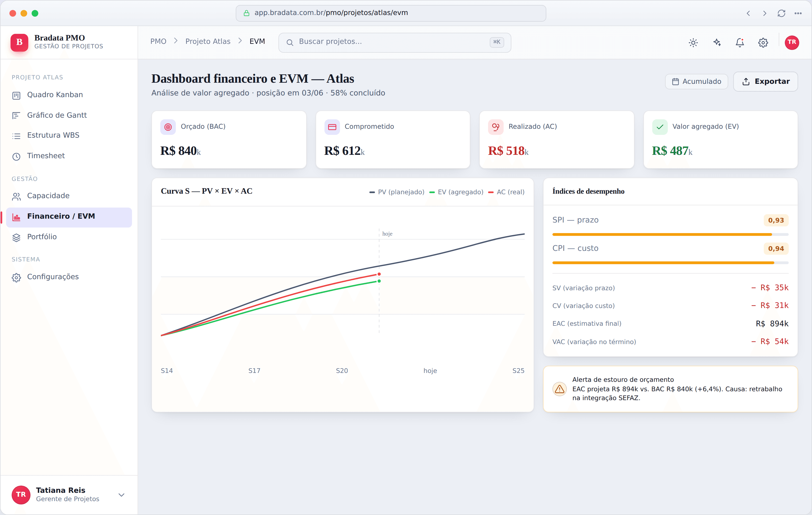Click the CV (variação custo) row

(670, 306)
